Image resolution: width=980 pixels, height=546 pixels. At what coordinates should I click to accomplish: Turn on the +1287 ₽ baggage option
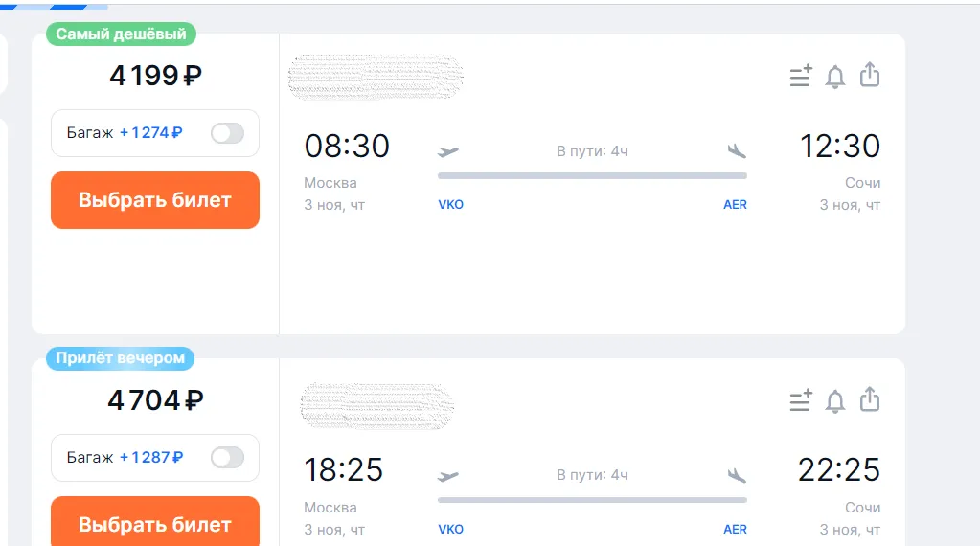pyautogui.click(x=228, y=458)
